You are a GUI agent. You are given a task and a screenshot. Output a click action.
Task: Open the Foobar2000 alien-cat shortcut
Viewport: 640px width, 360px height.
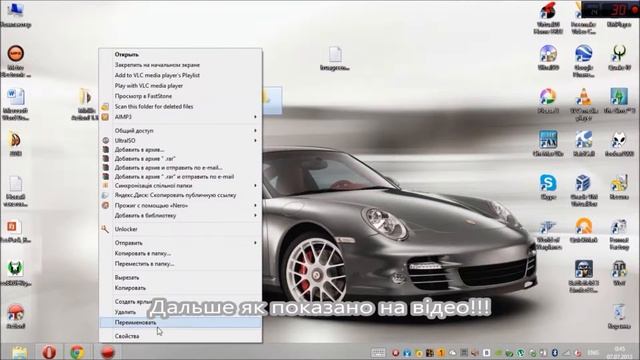pos(619,144)
